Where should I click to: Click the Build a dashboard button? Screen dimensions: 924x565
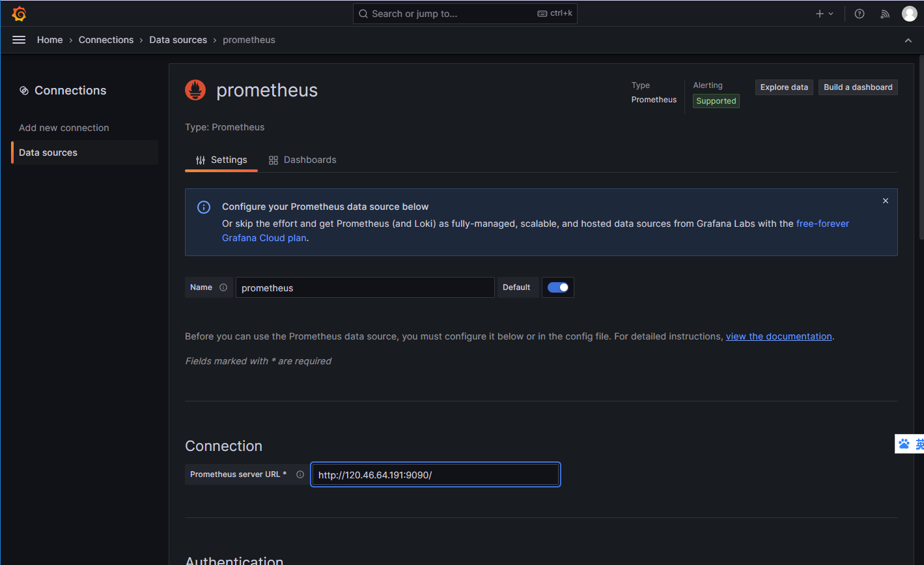coord(858,87)
